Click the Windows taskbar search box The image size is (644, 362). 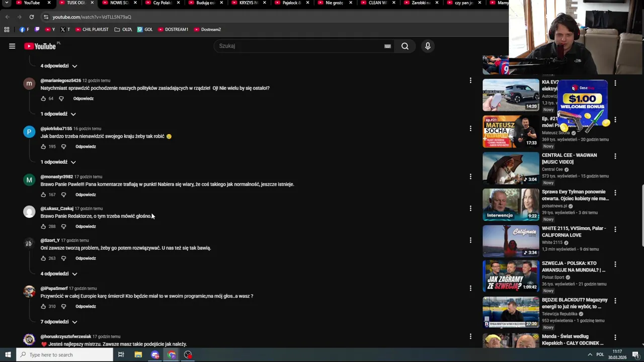[x=64, y=355]
